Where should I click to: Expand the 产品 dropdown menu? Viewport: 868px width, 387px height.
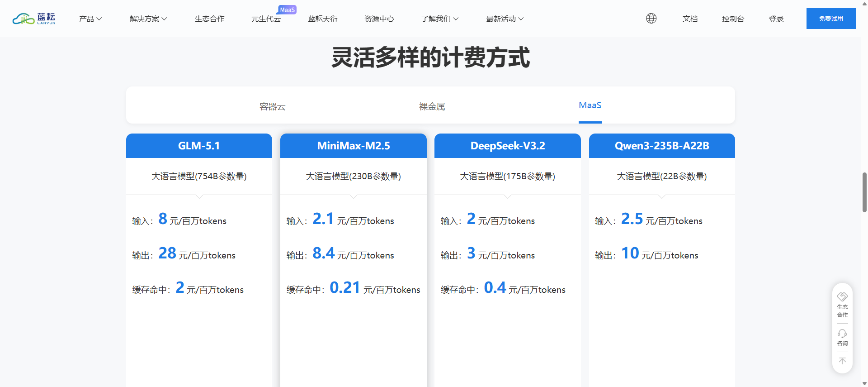click(90, 19)
